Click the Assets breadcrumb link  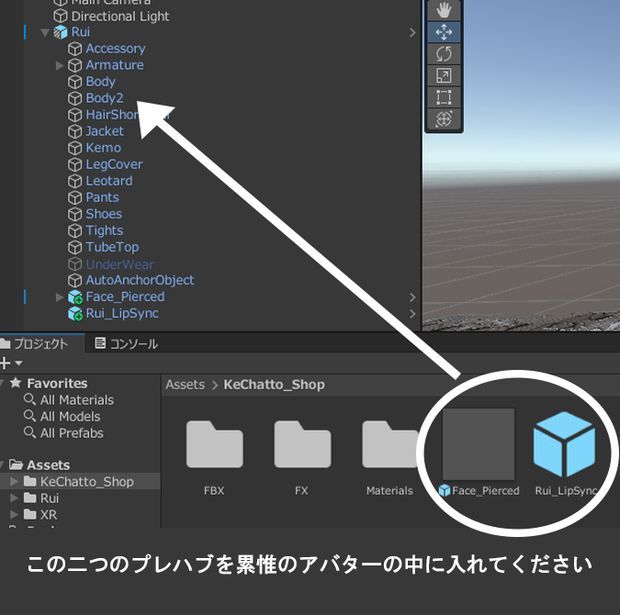coord(185,384)
